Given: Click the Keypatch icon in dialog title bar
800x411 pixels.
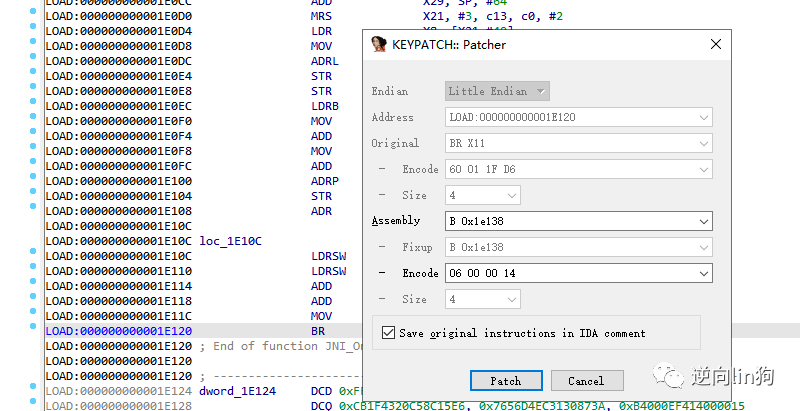Looking at the screenshot, I should click(x=379, y=44).
